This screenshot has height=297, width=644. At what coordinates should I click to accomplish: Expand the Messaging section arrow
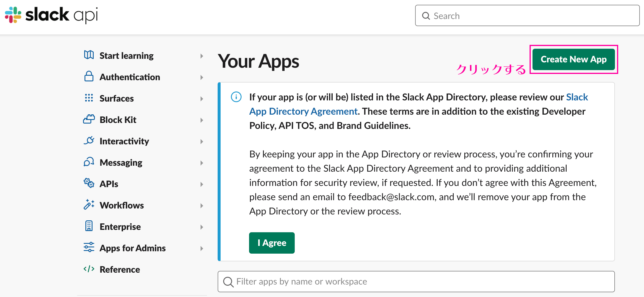coord(202,163)
